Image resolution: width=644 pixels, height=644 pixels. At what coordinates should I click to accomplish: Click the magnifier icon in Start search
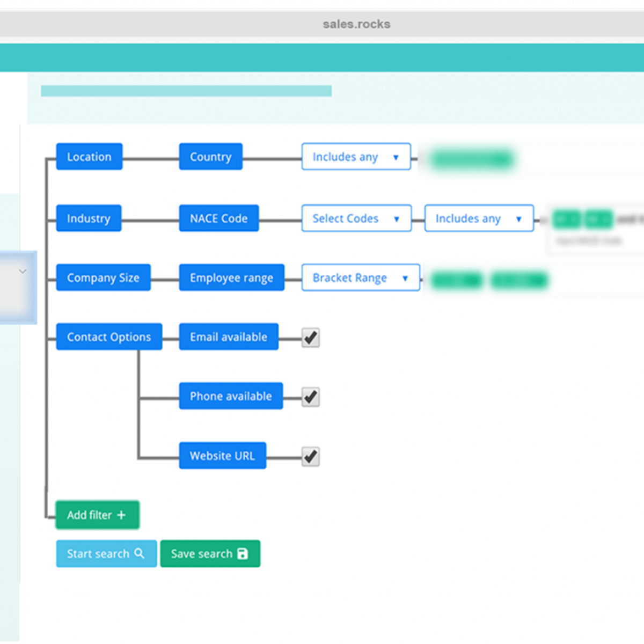tap(140, 553)
